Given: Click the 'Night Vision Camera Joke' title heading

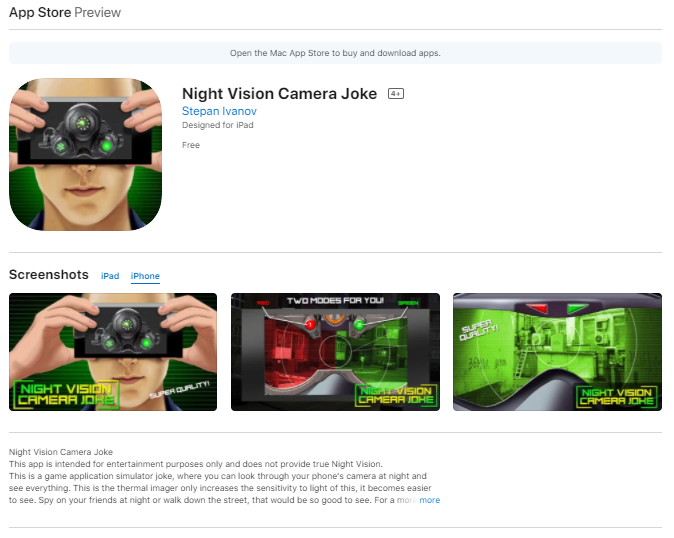Looking at the screenshot, I should click(x=279, y=94).
